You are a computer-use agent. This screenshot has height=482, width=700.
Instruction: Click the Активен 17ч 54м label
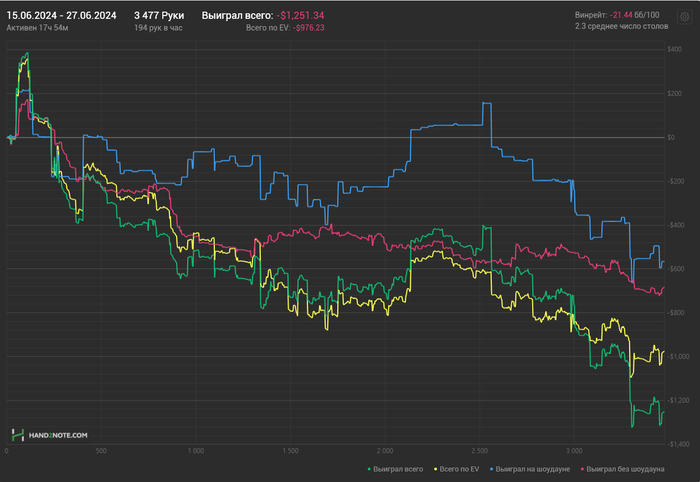coord(35,28)
